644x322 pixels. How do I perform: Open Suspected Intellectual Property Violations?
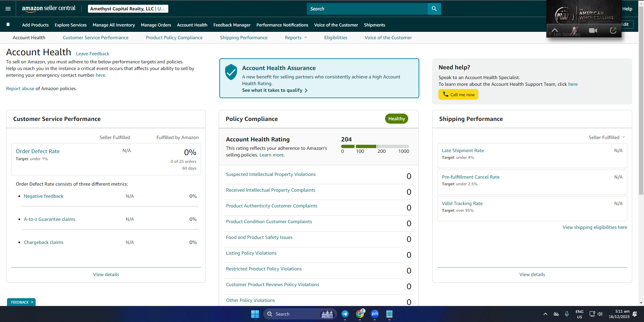271,174
